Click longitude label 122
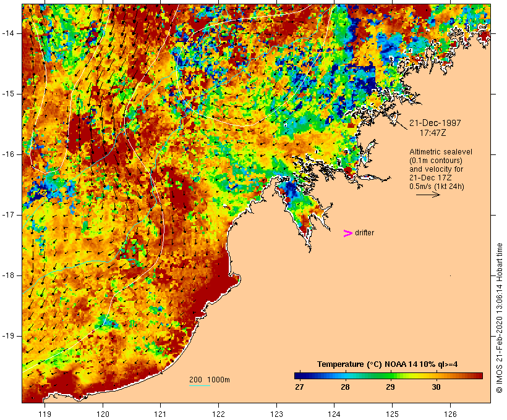507x420 pixels. 218,414
